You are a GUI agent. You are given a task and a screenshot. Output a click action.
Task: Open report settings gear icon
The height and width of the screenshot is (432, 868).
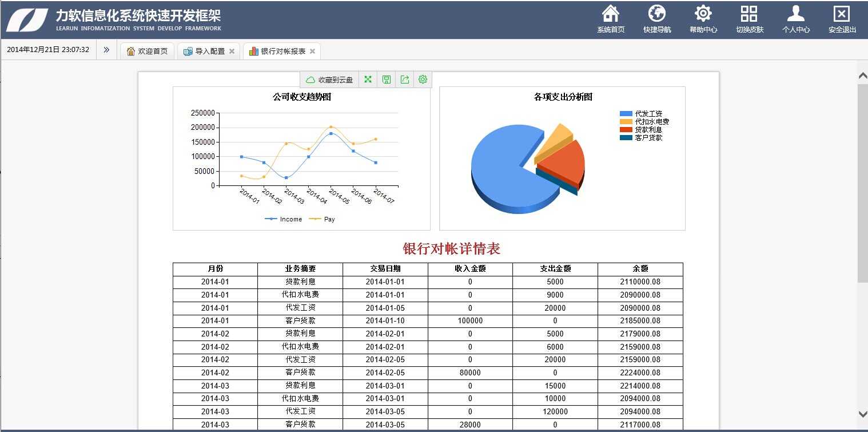tap(423, 80)
